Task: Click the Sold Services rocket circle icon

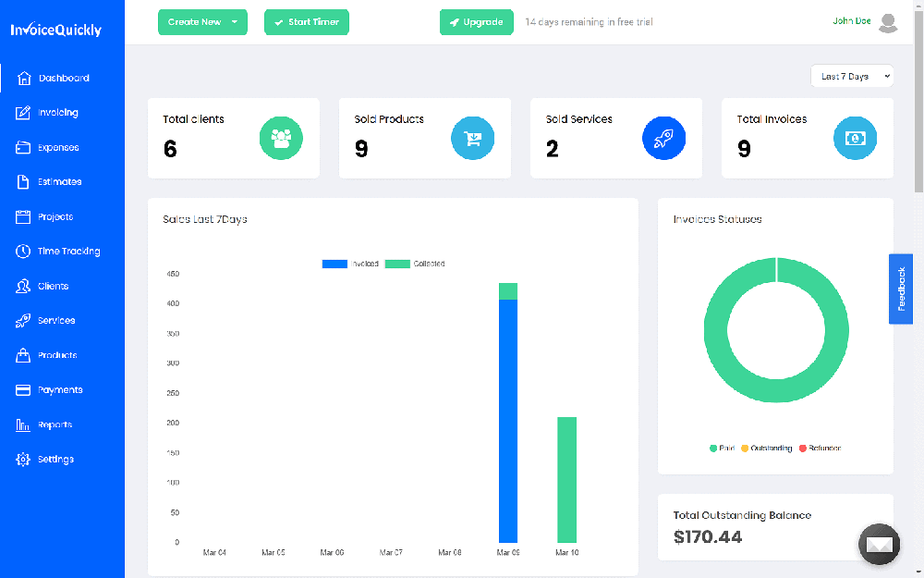Action: (663, 138)
